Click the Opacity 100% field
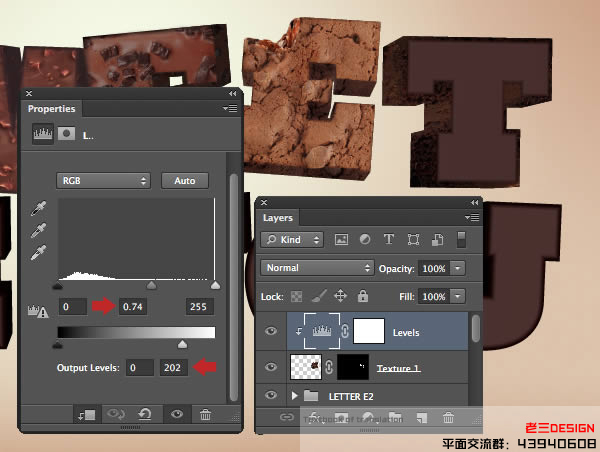This screenshot has width=600, height=452. click(434, 268)
